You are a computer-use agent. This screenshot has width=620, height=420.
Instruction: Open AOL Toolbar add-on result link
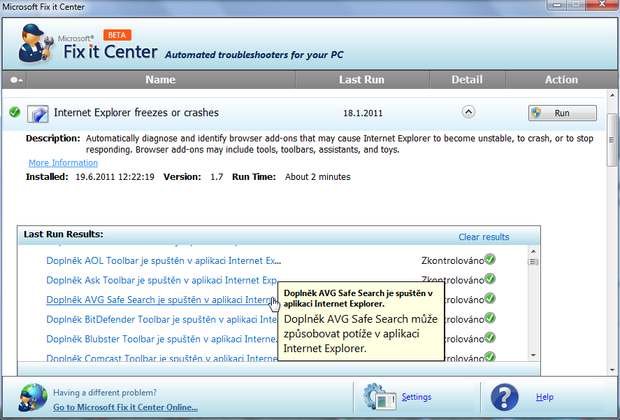[163, 261]
